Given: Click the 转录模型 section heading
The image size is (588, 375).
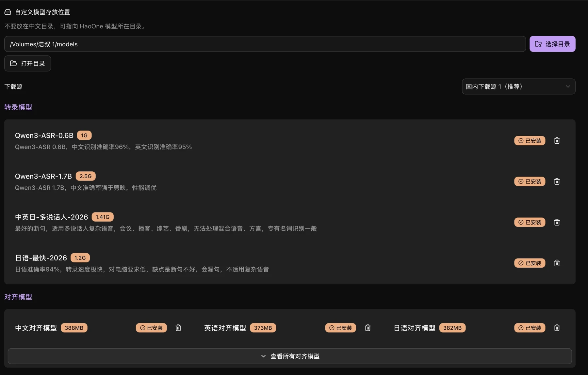Looking at the screenshot, I should pyautogui.click(x=18, y=107).
